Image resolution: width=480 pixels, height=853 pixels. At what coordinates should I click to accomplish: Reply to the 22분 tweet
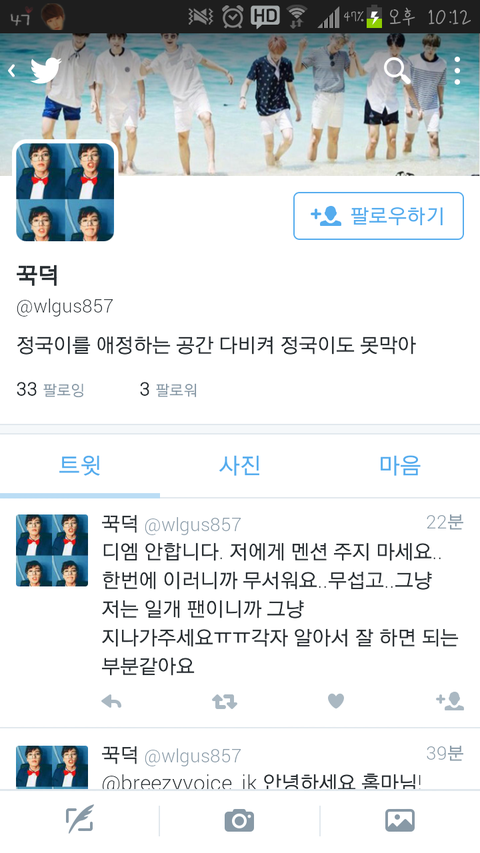pyautogui.click(x=112, y=702)
